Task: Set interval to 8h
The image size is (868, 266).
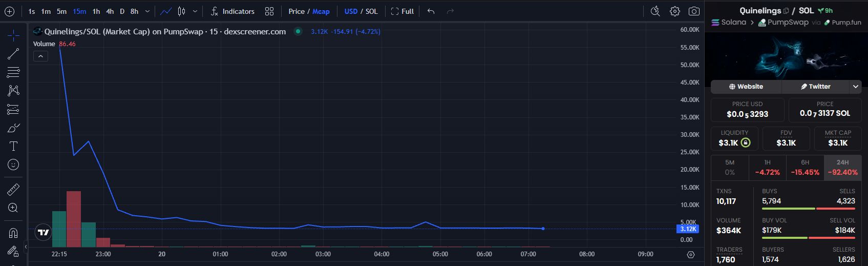Action: [x=134, y=11]
